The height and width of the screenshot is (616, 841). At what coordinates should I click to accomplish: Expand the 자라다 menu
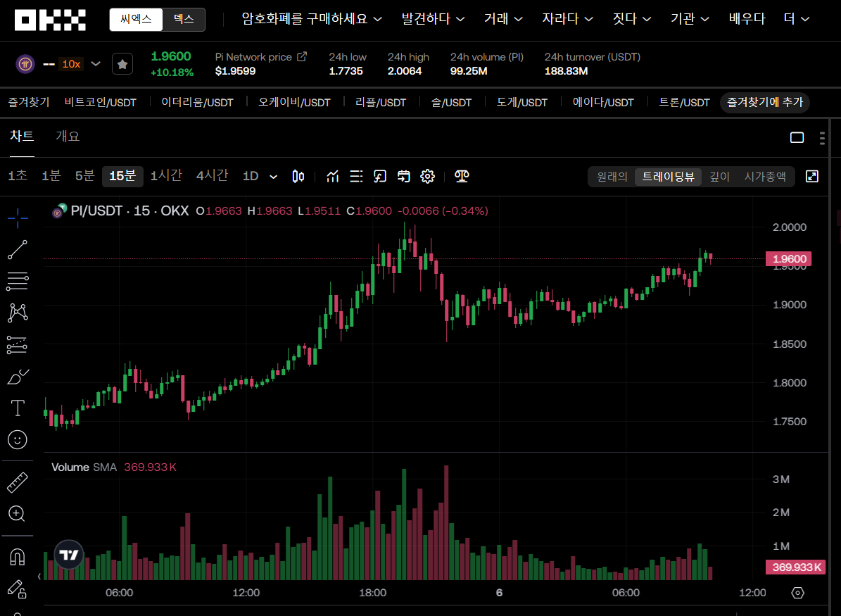(567, 19)
